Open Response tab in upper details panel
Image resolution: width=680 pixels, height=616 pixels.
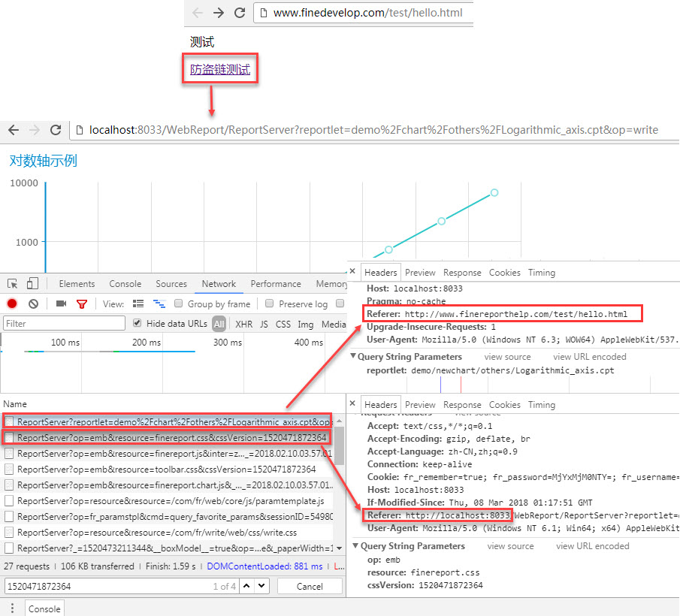click(x=462, y=273)
